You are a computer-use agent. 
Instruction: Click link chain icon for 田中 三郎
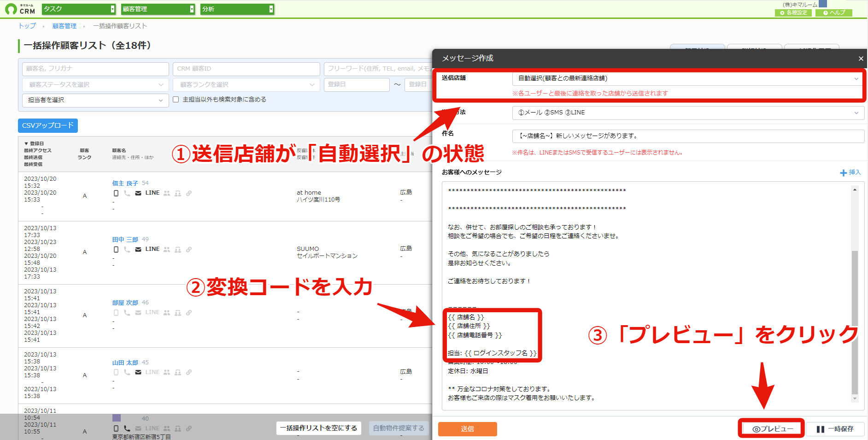189,250
